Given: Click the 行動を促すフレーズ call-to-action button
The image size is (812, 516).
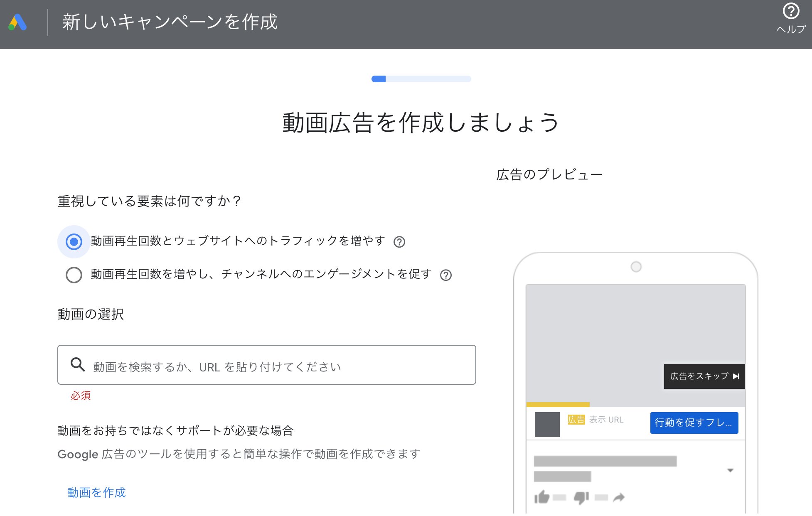Looking at the screenshot, I should (694, 423).
